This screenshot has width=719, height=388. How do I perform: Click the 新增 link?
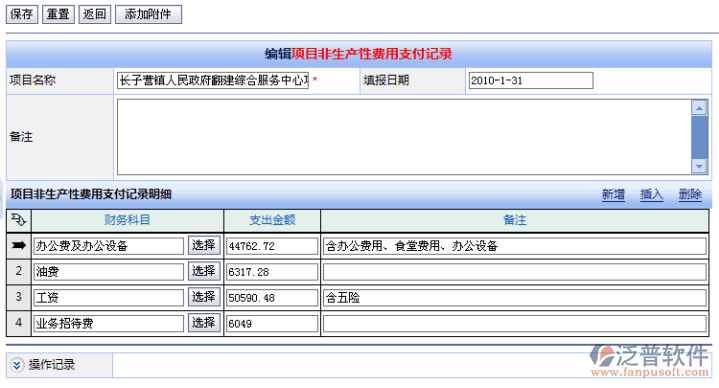tap(613, 194)
